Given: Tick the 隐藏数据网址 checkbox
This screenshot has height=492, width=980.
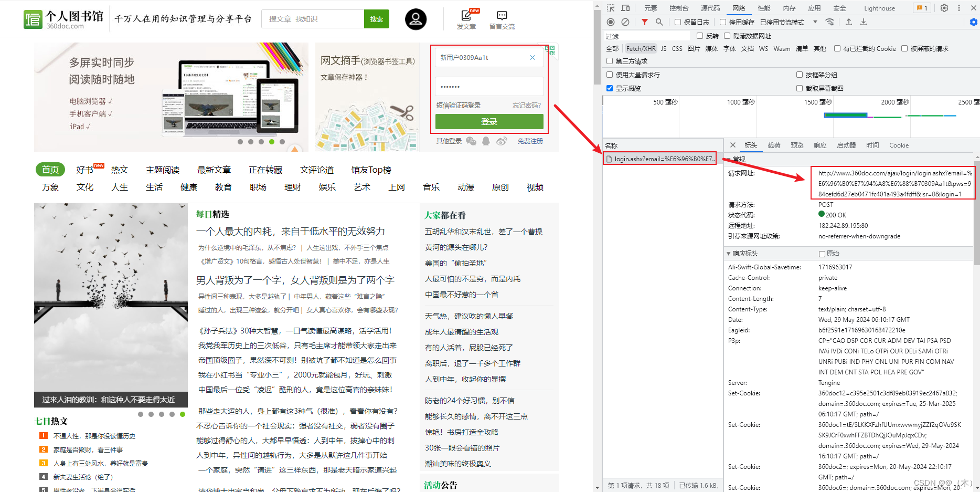Looking at the screenshot, I should 727,36.
